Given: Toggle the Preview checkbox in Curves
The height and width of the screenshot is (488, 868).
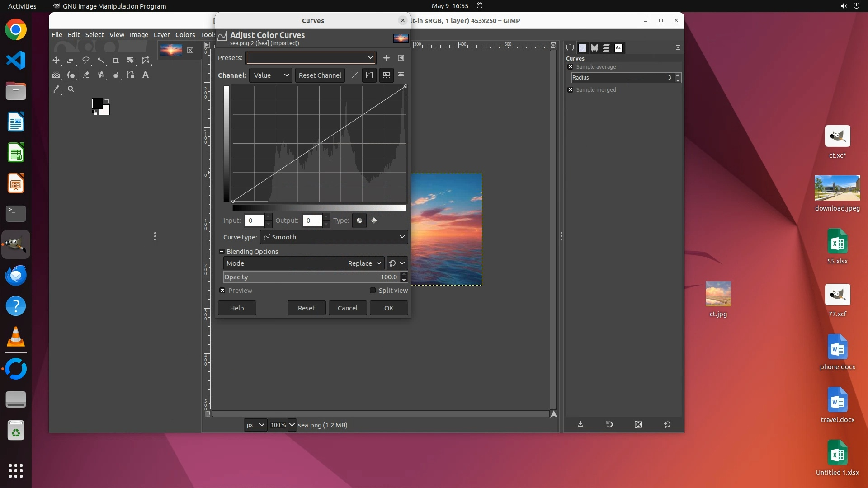Looking at the screenshot, I should point(222,291).
